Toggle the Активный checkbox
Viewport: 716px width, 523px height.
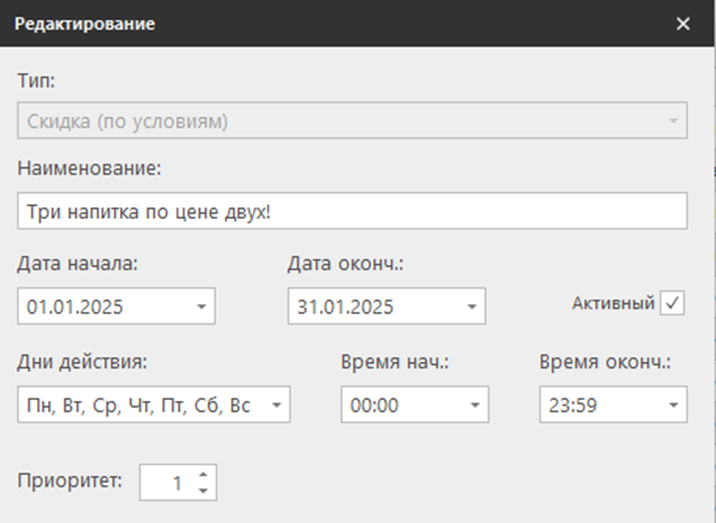click(x=673, y=304)
